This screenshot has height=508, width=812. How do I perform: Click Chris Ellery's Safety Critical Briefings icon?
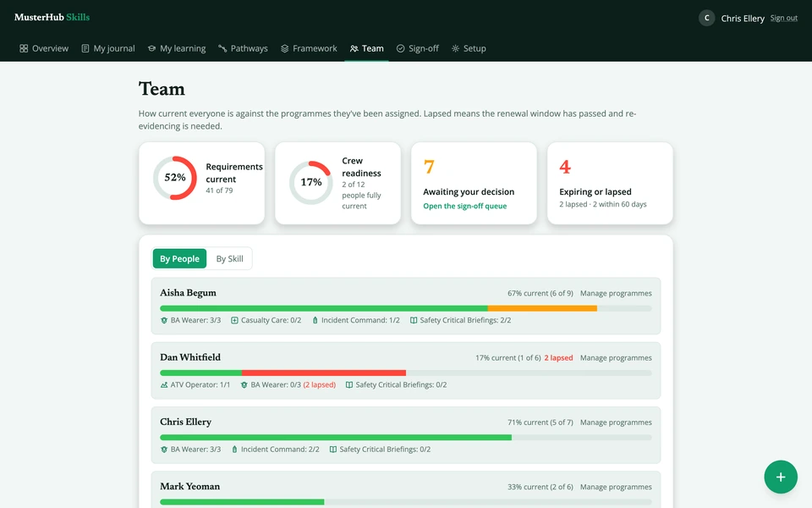[x=333, y=450]
